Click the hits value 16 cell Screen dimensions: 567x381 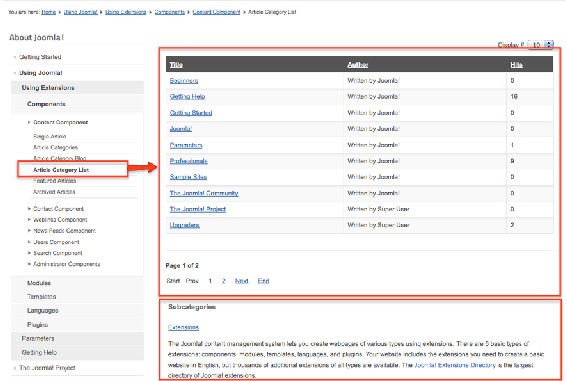tap(514, 97)
